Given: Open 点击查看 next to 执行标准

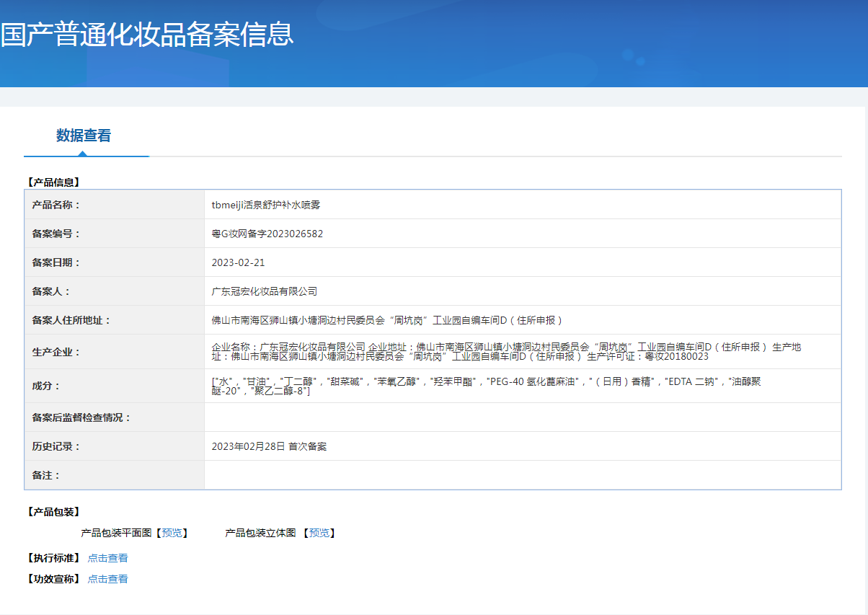Looking at the screenshot, I should (108, 558).
